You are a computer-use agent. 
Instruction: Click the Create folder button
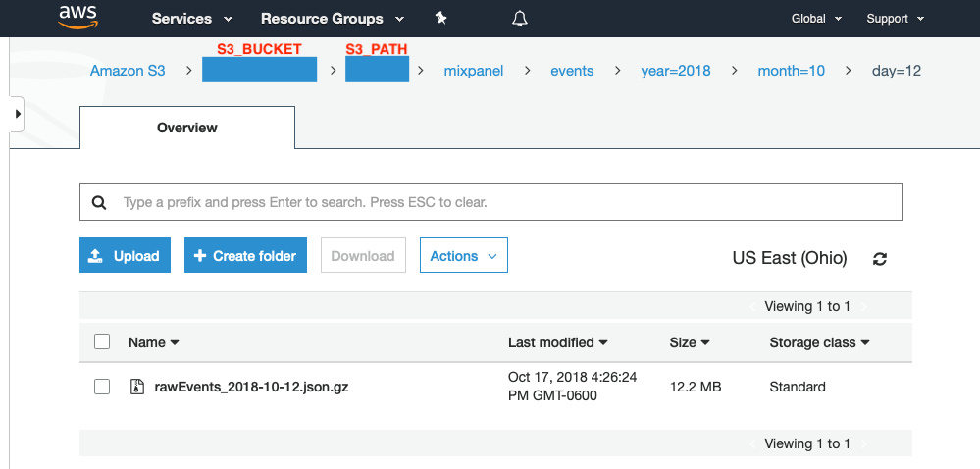tap(245, 255)
